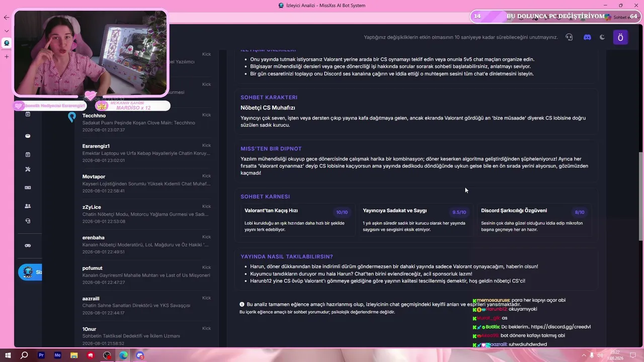This screenshot has height=362, width=644.
Task: Open the users group icon in the sidebar
Action: [x=28, y=206]
